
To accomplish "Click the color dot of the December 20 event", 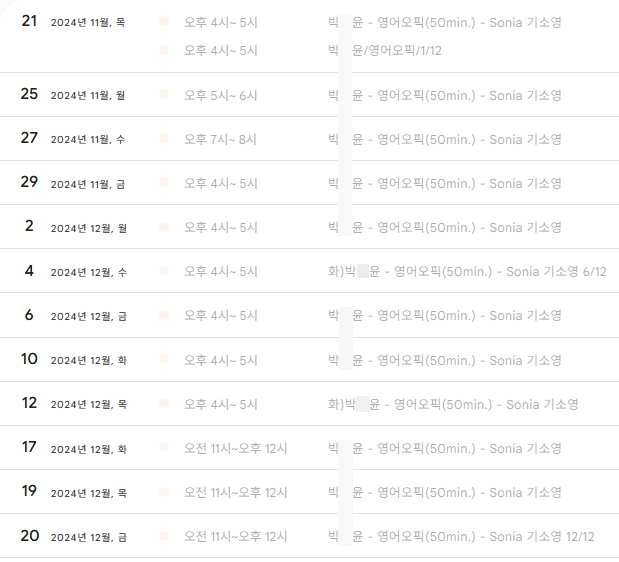I will 164,536.
